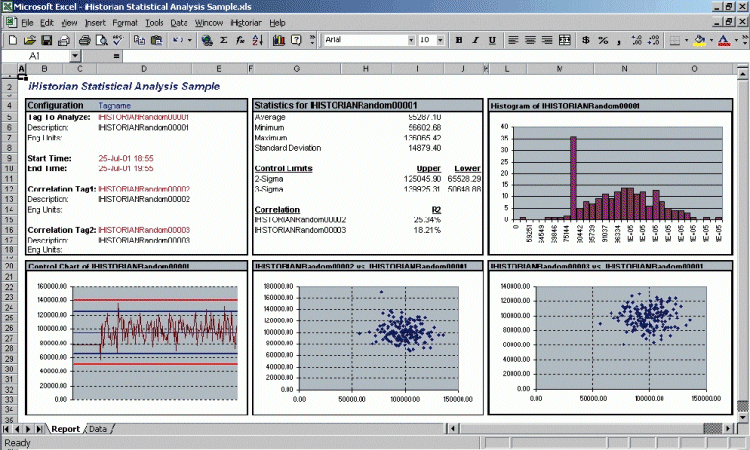Click the Borders icon
Viewport: 750px width, 450px height.
tap(675, 40)
